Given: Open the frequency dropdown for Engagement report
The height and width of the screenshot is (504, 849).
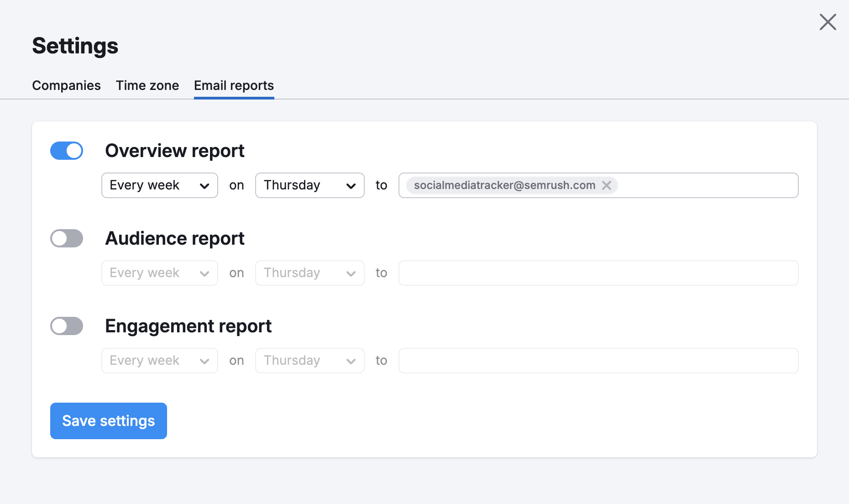Looking at the screenshot, I should pos(159,361).
